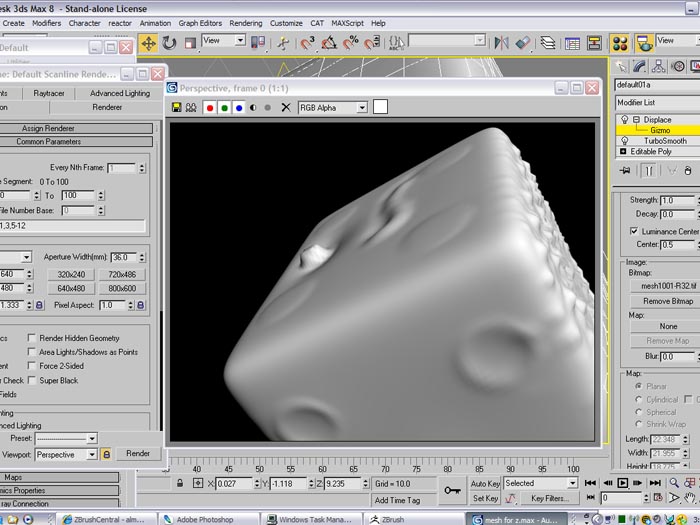Select the Scale tool in main toolbar
700x525 pixels.
point(190,43)
